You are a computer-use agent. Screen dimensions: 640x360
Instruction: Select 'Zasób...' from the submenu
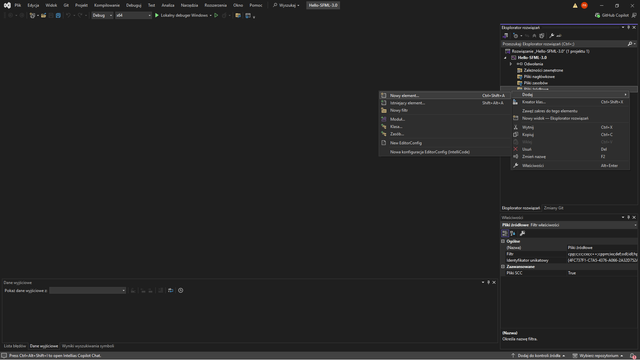pyautogui.click(x=444, y=134)
